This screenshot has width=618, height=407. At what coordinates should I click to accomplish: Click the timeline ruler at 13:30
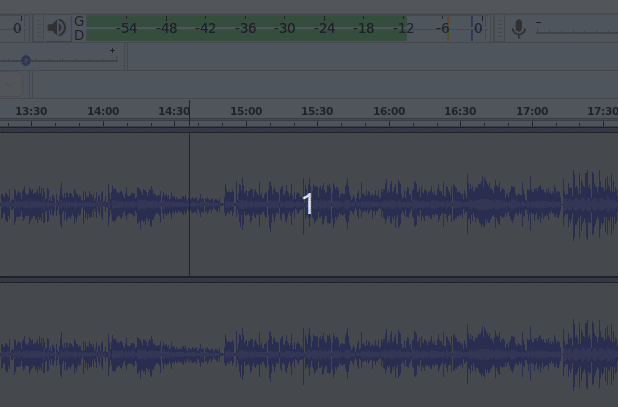click(31, 112)
